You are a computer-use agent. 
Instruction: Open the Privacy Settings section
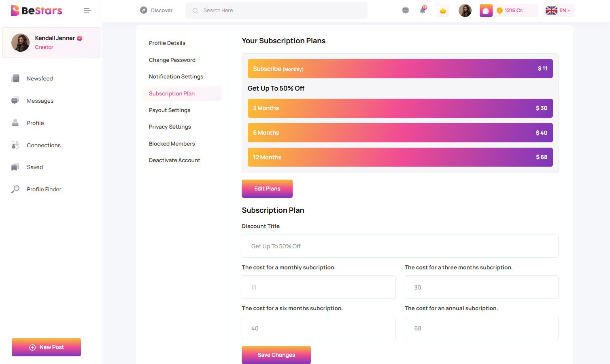coord(170,127)
